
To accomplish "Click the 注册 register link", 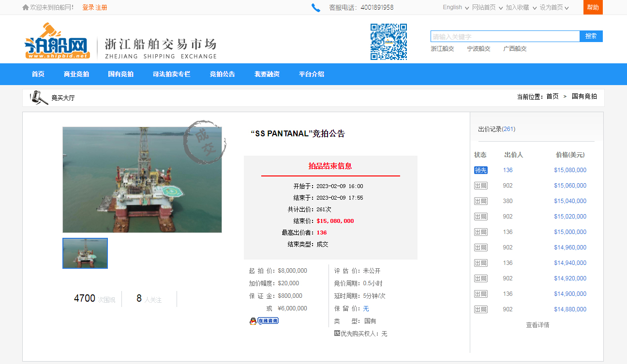I will click(101, 7).
